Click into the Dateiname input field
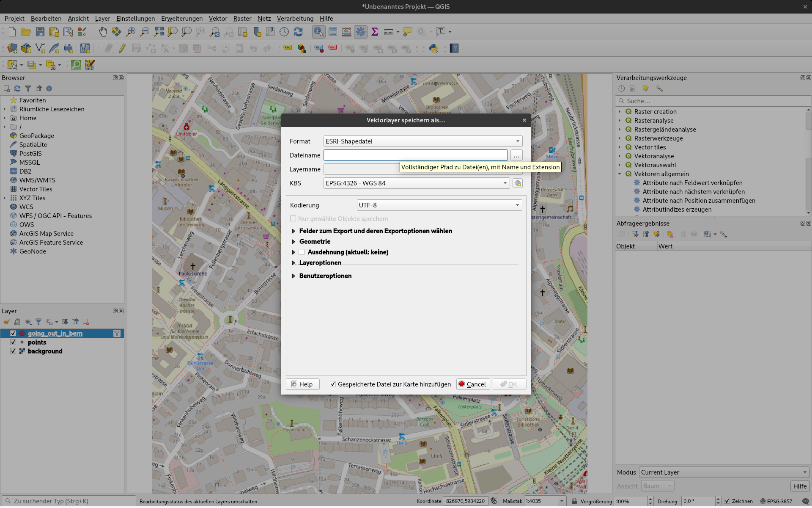The height and width of the screenshot is (508, 812). pos(415,155)
